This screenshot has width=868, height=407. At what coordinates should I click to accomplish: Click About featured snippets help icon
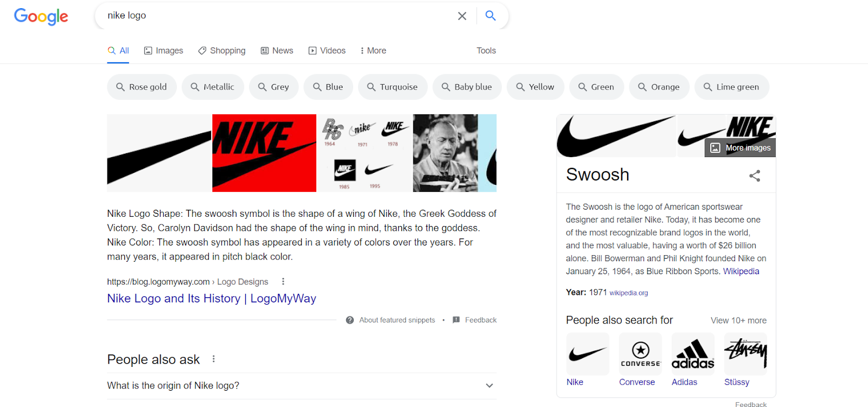pyautogui.click(x=350, y=320)
